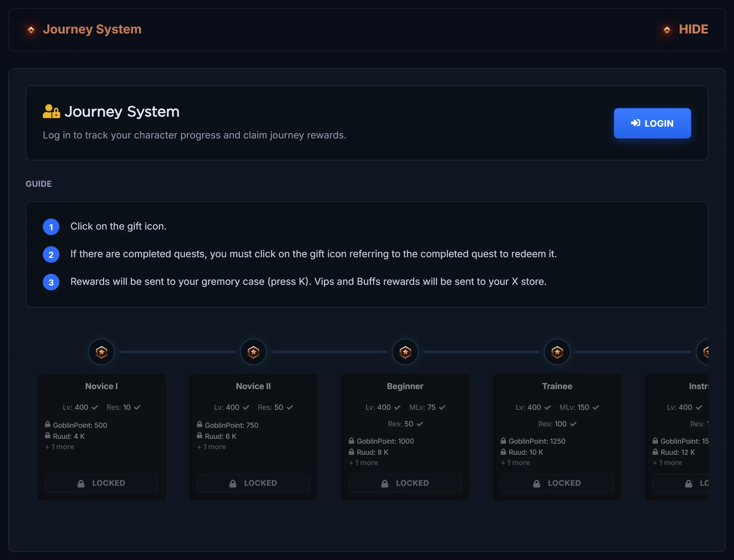Click the Beginner badge icon
Image resolution: width=734 pixels, height=560 pixels.
pos(405,352)
